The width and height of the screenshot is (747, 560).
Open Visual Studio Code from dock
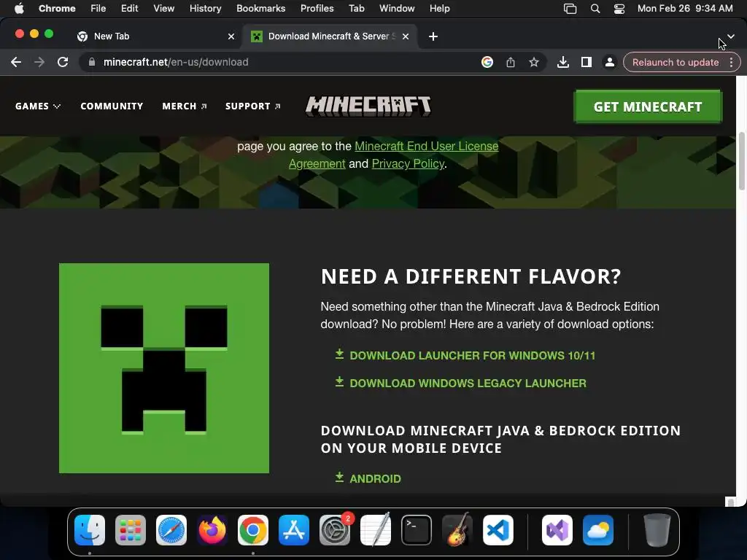coord(498,530)
